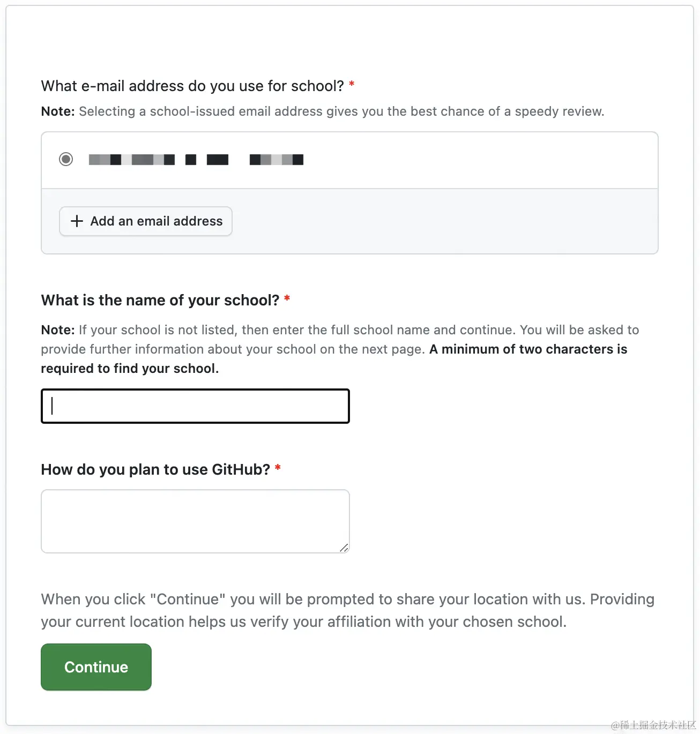Screen dimensions: 700x734
Task: Click the blurred email address text
Action: [x=196, y=160]
